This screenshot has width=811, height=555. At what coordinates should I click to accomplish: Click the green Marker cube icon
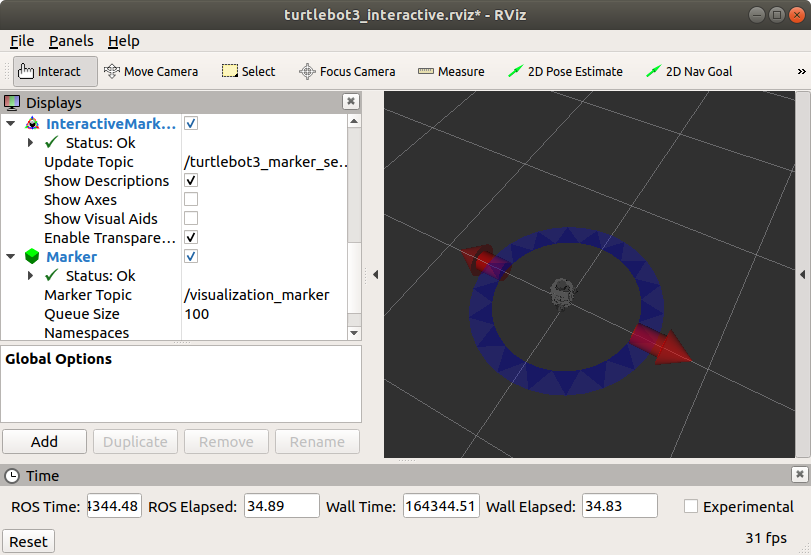pos(32,257)
